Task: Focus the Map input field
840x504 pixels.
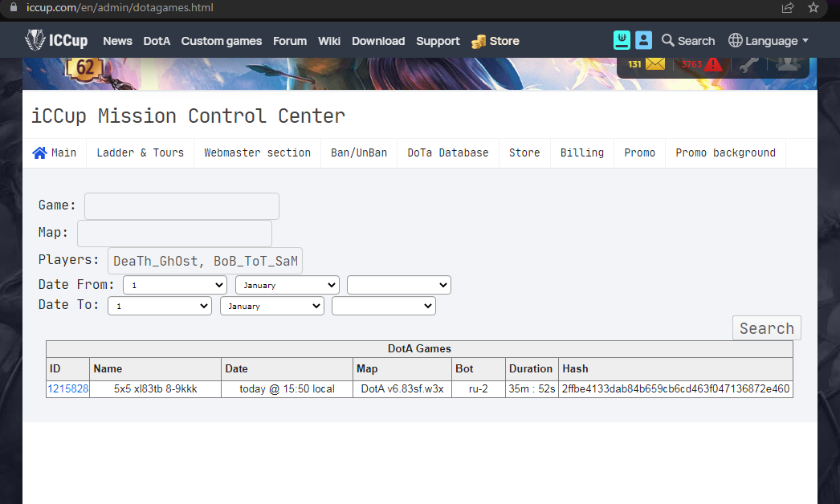Action: tap(174, 234)
